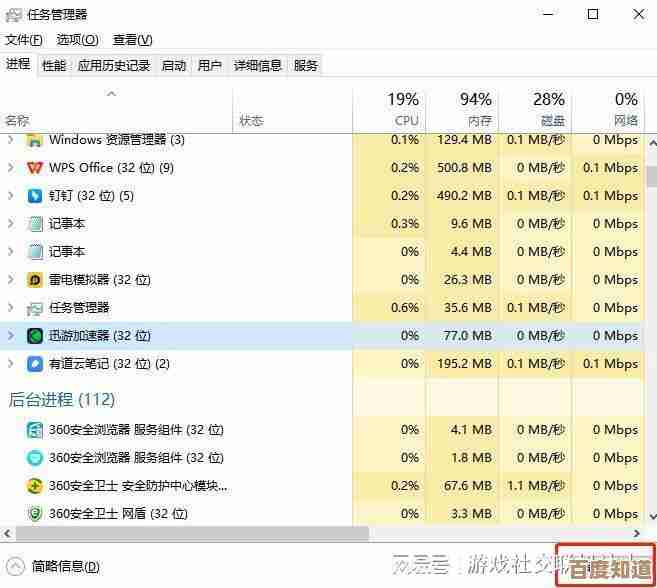Switch to the 用户 tab
The height and width of the screenshot is (588, 657).
[210, 66]
